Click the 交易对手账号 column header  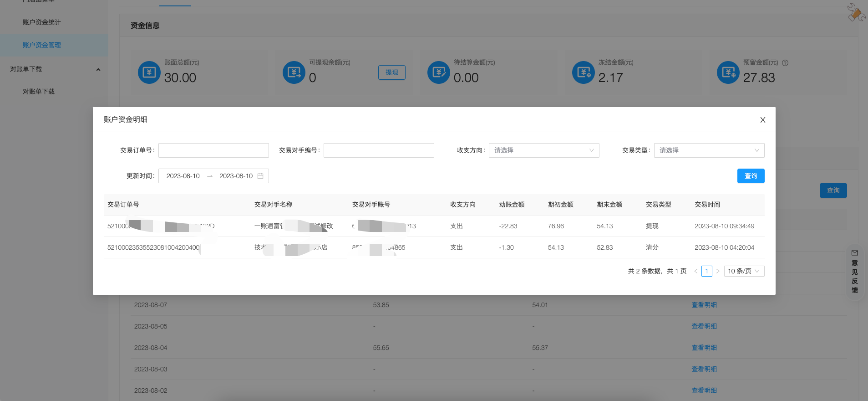[x=371, y=205]
